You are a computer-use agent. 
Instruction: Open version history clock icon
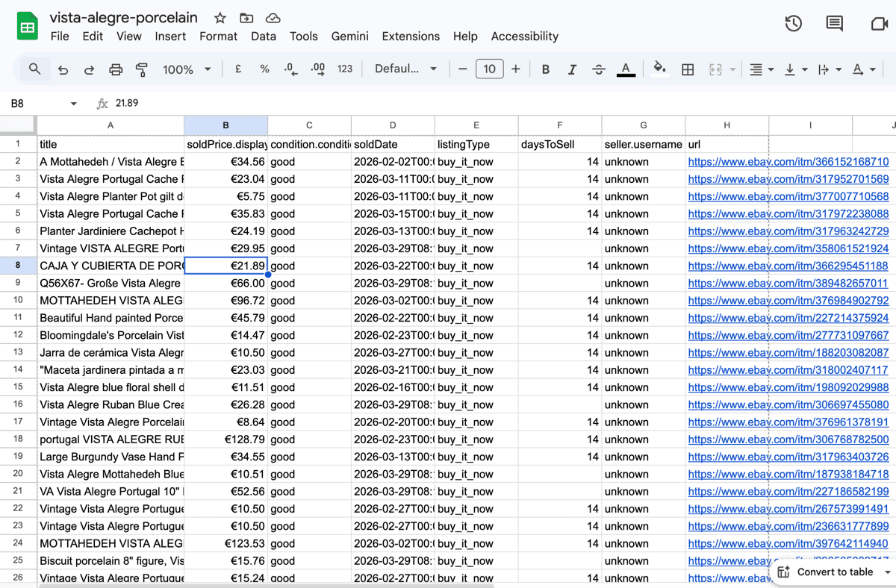coord(793,24)
